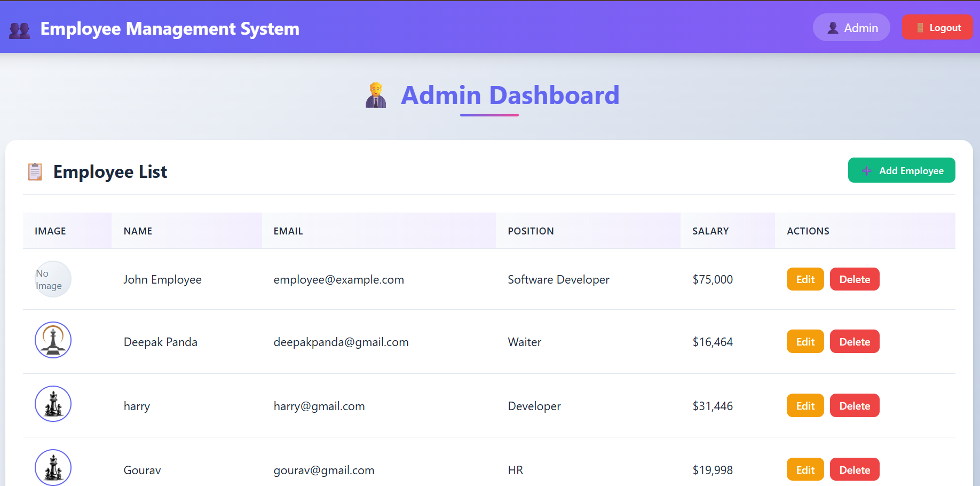The width and height of the screenshot is (980, 486).
Task: Click the people icon in the header
Action: pos(20,29)
